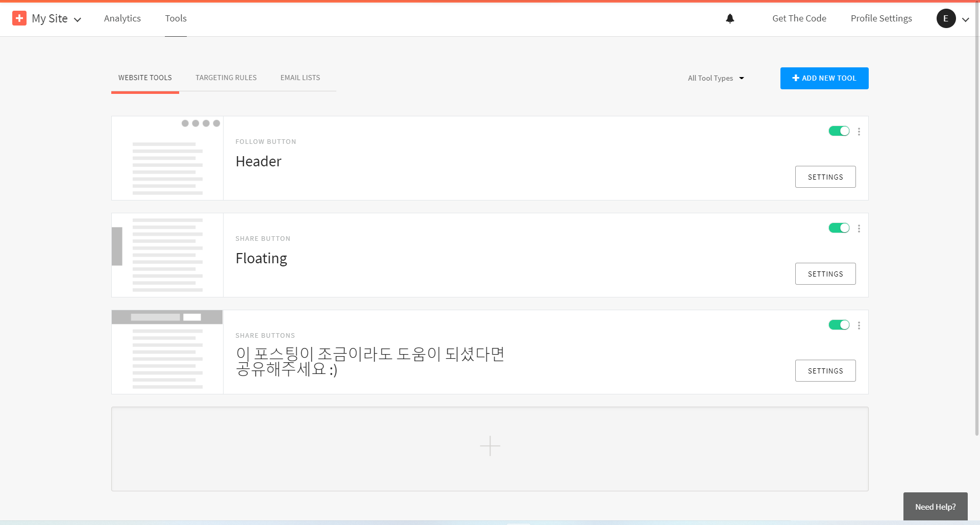The width and height of the screenshot is (980, 525).
Task: Click the Floating tool title
Action: pos(261,259)
